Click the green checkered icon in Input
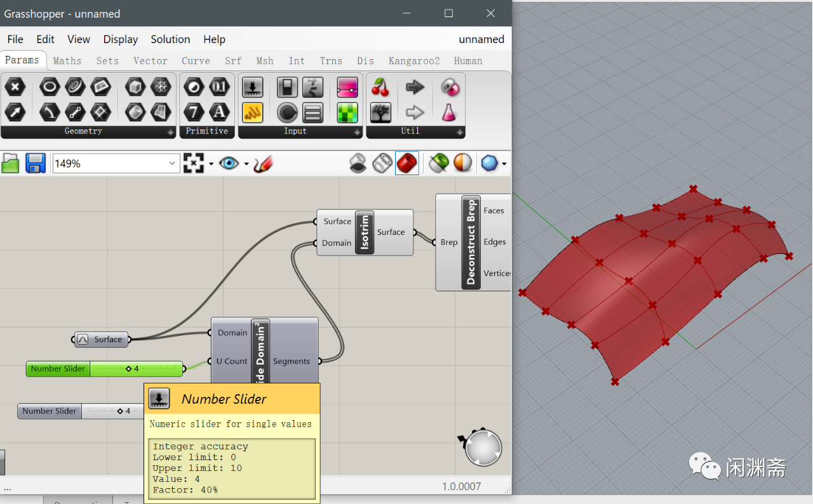The width and height of the screenshot is (813, 504). pyautogui.click(x=347, y=112)
